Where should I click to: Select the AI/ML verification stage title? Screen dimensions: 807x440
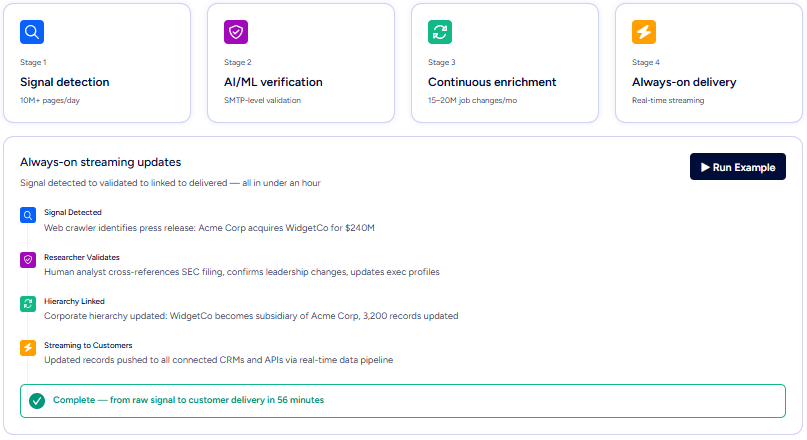(x=273, y=82)
